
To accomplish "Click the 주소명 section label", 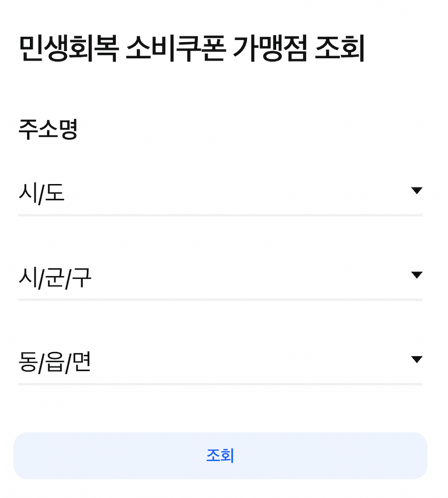I will 48,129.
